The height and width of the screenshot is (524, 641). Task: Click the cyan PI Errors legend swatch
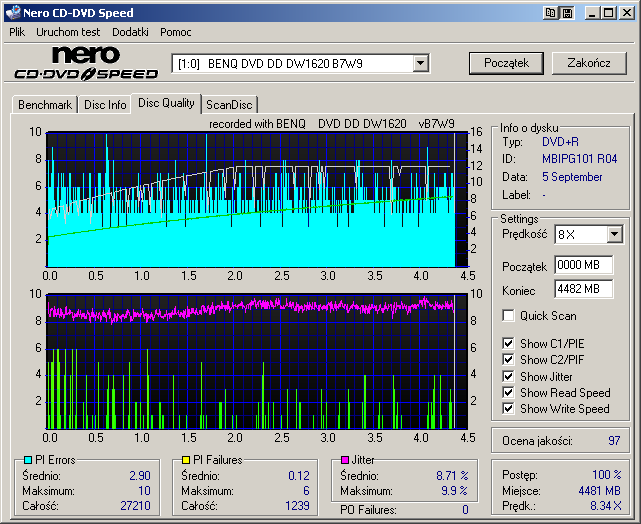click(x=28, y=460)
